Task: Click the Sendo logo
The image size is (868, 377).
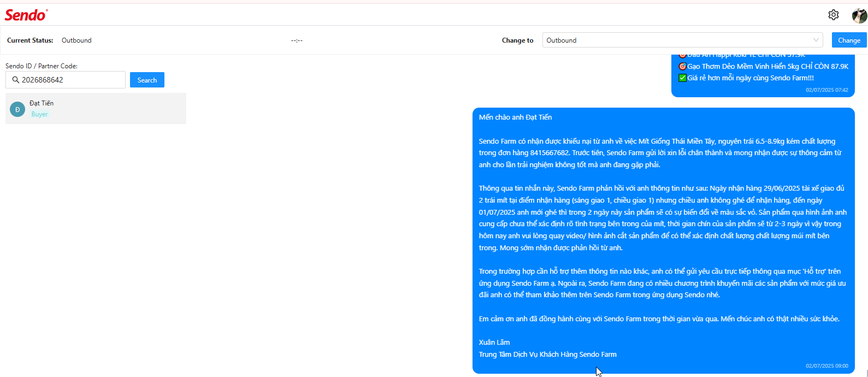Action: (26, 15)
